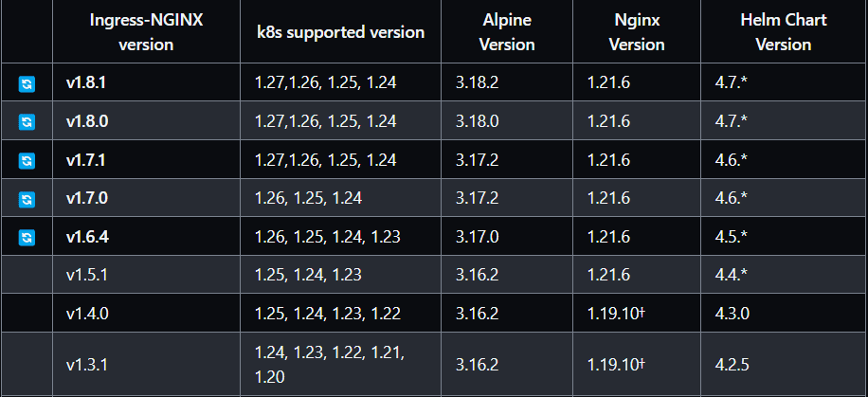Select the v1.6.4 version cell

point(86,237)
